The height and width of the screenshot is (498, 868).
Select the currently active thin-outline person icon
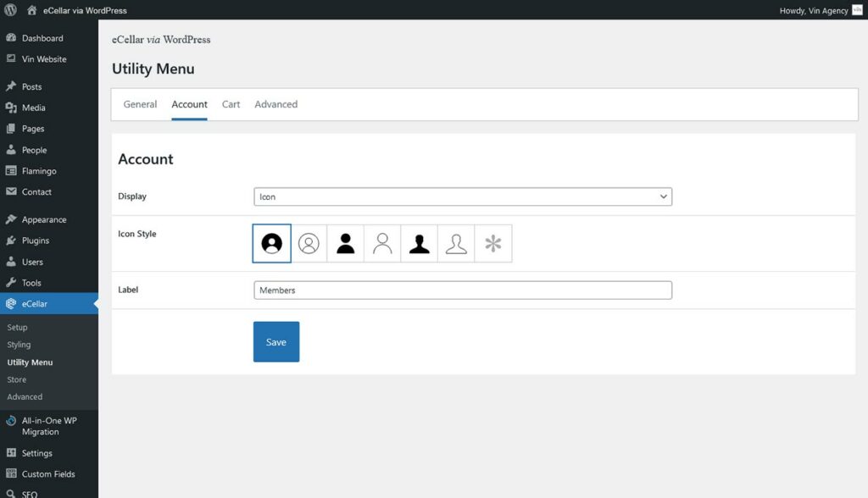pos(455,243)
